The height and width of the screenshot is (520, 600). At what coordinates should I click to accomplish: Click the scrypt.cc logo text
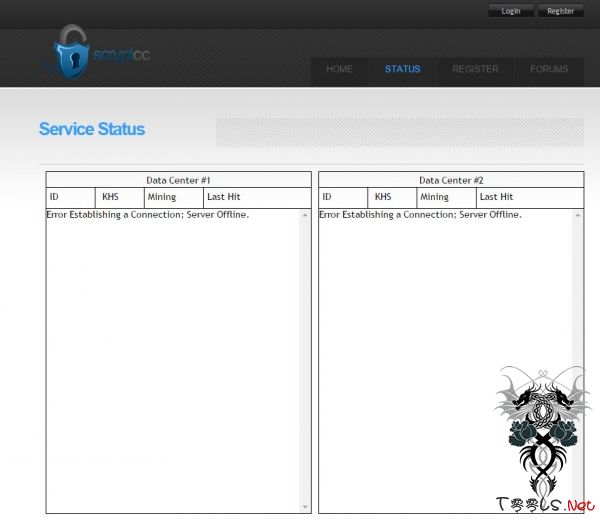120,55
